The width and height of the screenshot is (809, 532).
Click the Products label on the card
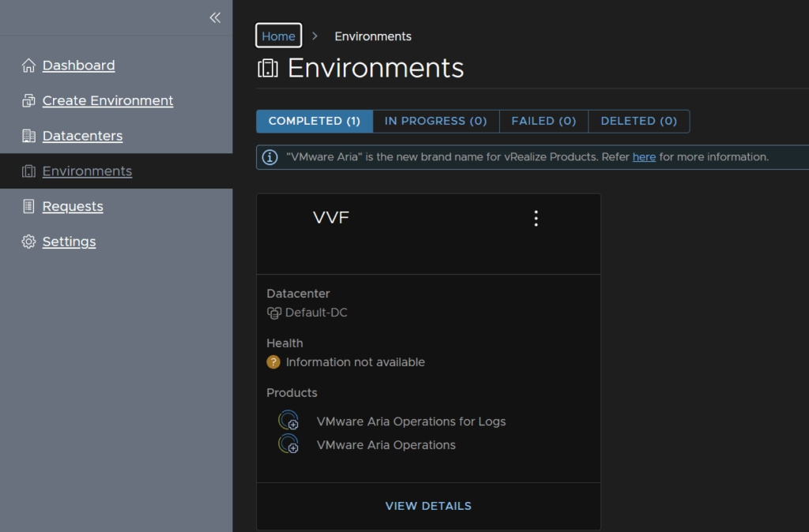pos(292,392)
